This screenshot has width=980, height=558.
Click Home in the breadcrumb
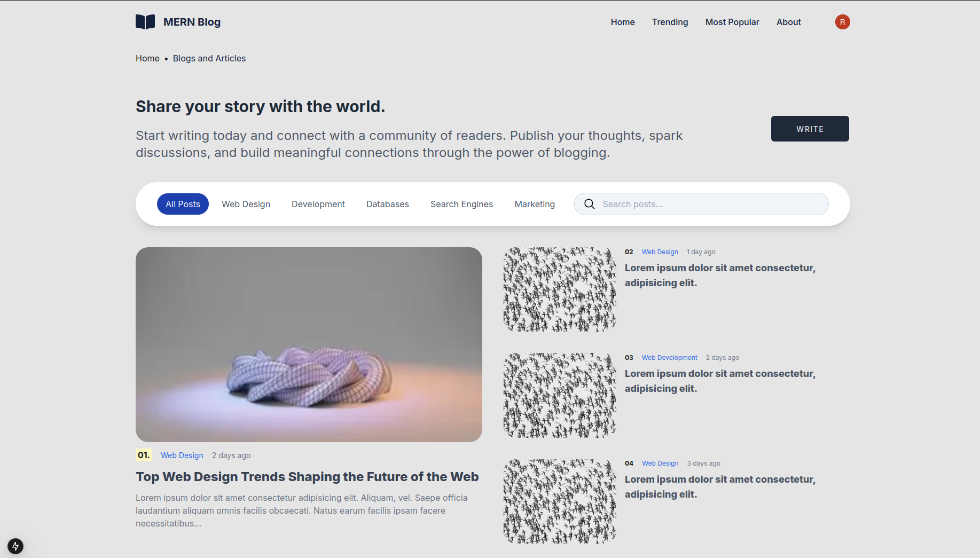pyautogui.click(x=147, y=58)
